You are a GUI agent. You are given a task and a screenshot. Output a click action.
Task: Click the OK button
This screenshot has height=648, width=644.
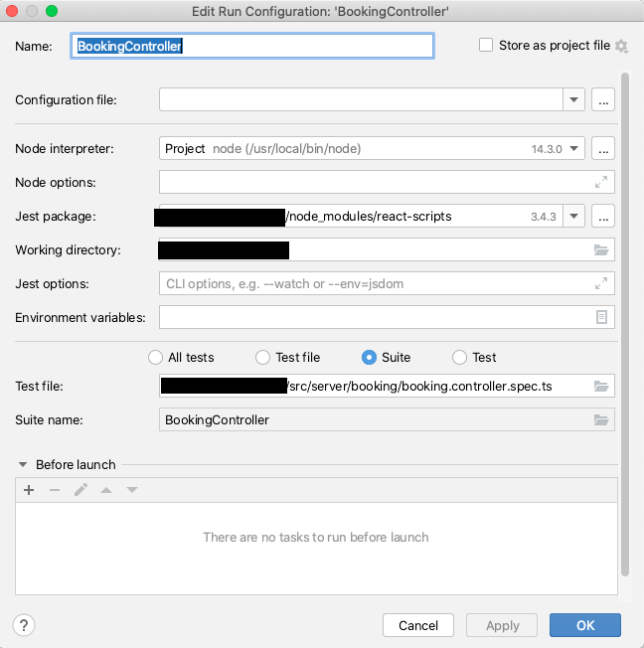(585, 625)
